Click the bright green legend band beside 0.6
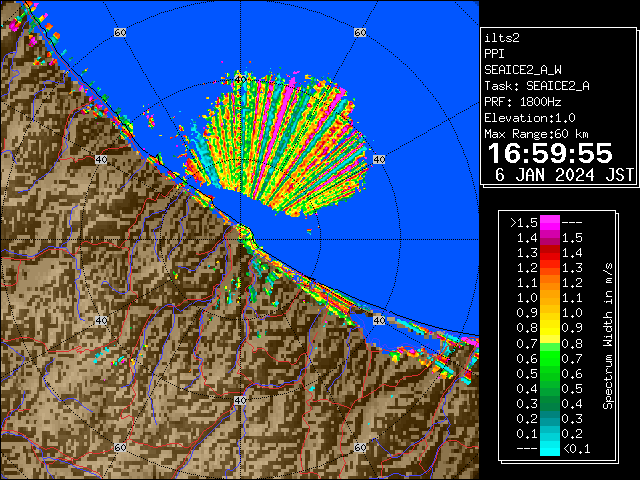 tap(550, 358)
